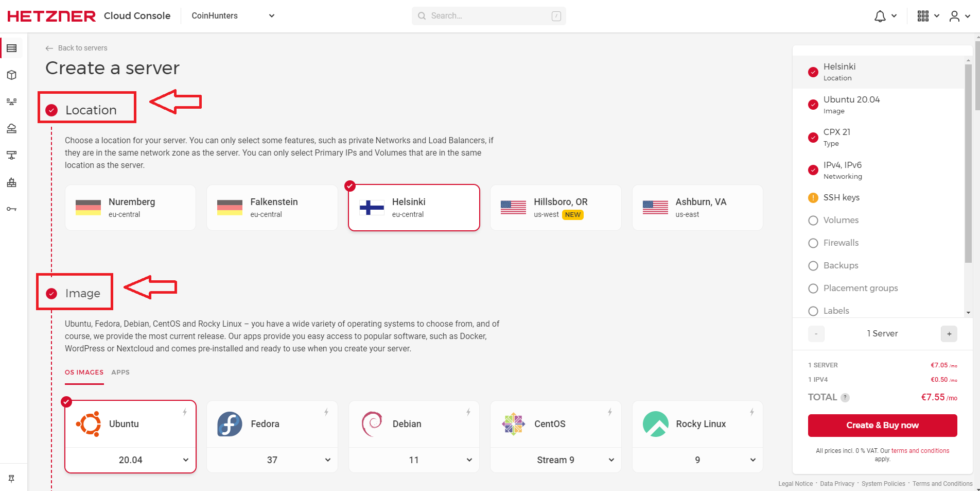
Task: Select Hillsboro, OR location
Action: click(556, 208)
